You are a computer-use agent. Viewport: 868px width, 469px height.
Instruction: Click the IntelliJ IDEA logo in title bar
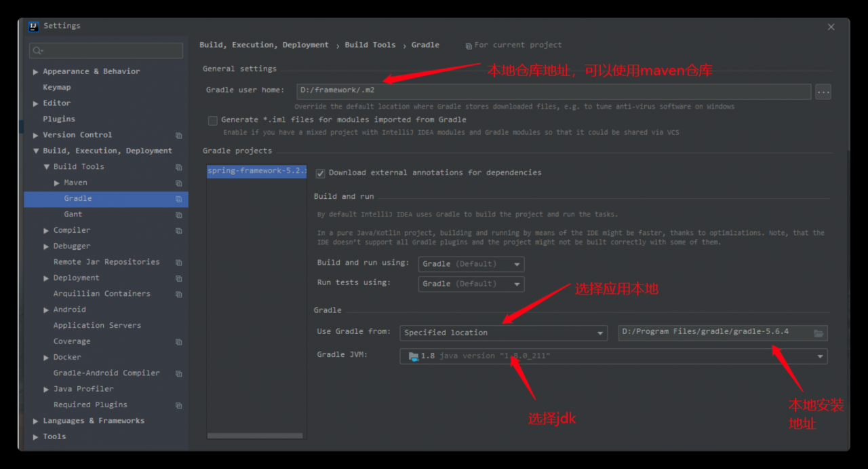coord(33,26)
